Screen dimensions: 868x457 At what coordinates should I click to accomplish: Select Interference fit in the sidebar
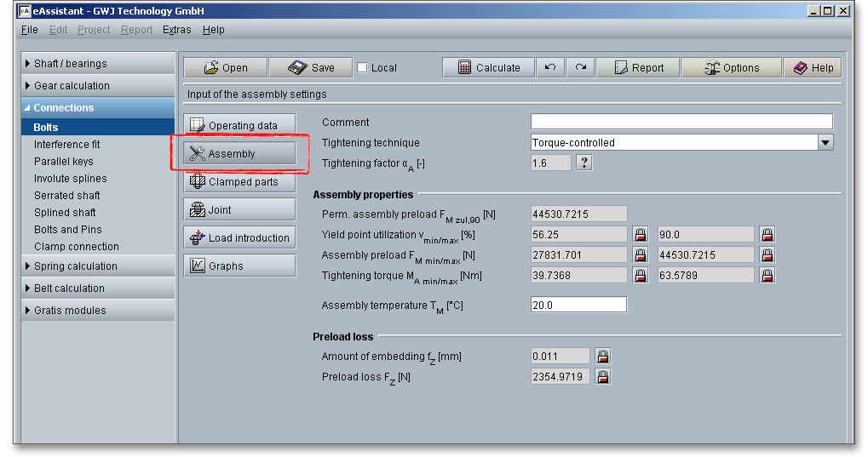point(66,145)
